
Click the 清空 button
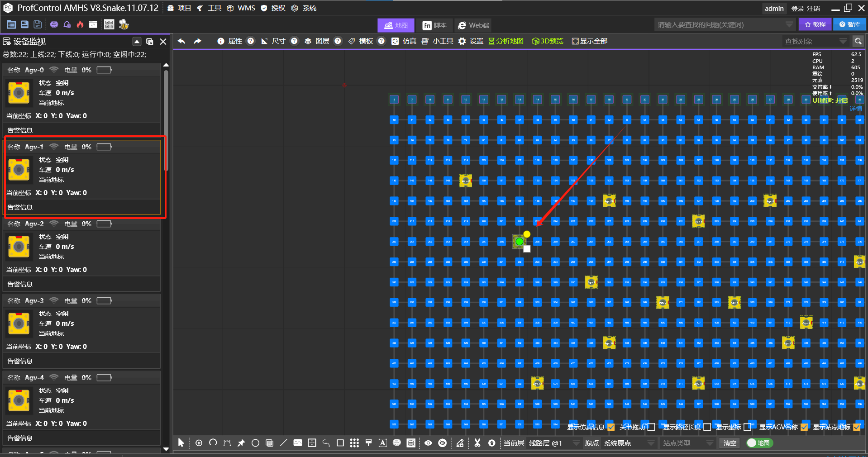[x=730, y=443]
